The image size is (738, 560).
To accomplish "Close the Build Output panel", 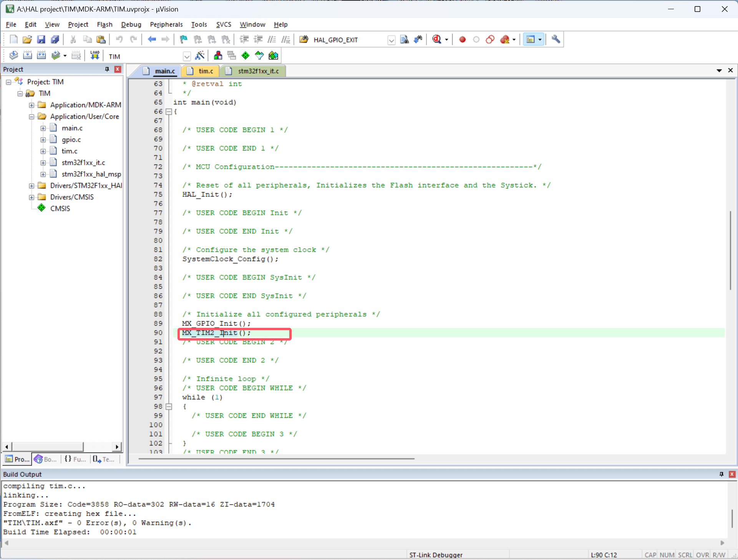I will [x=732, y=474].
